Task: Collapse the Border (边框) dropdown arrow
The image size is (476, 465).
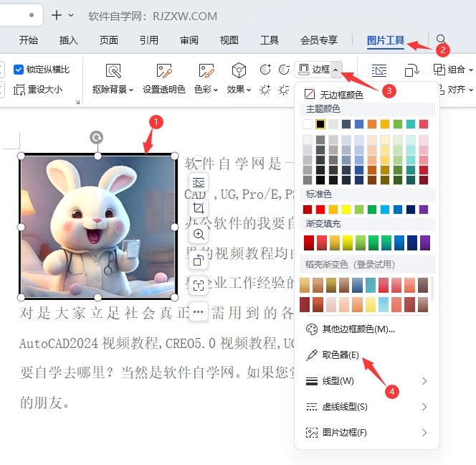Action: (x=335, y=70)
